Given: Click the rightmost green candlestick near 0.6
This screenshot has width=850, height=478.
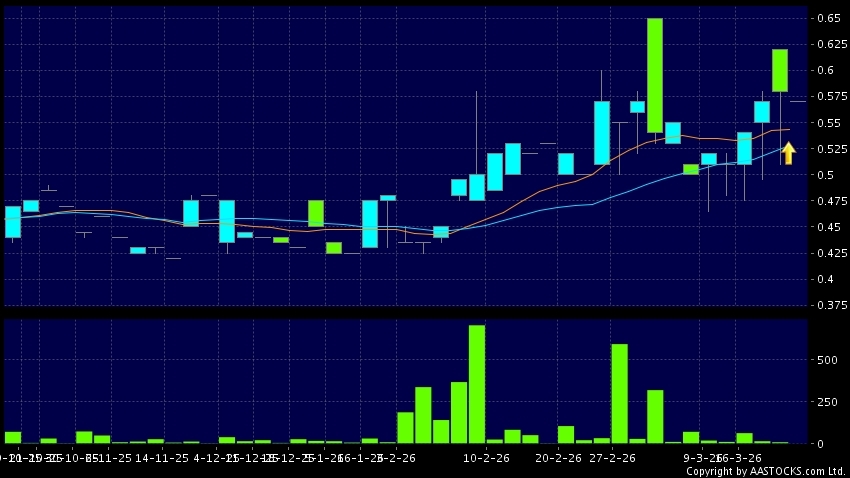Looking at the screenshot, I should [x=780, y=70].
